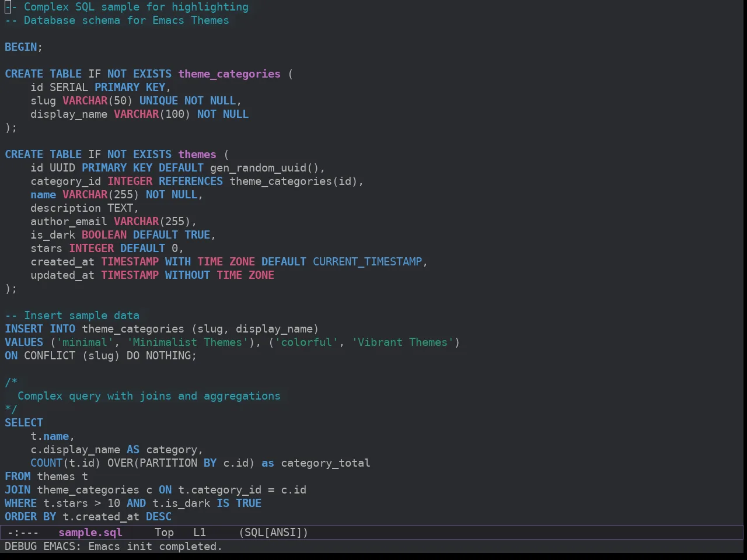Click the BOOLEAN type on is_dark line
Image resolution: width=747 pixels, height=560 pixels.
point(104,235)
